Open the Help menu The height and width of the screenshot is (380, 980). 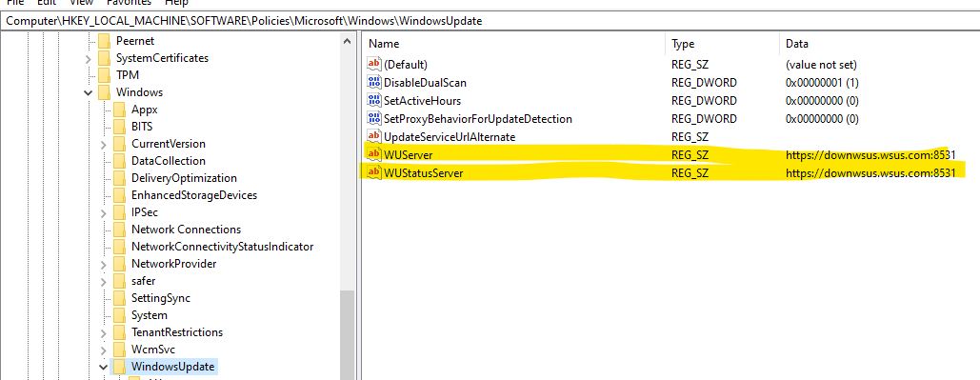pos(177,3)
